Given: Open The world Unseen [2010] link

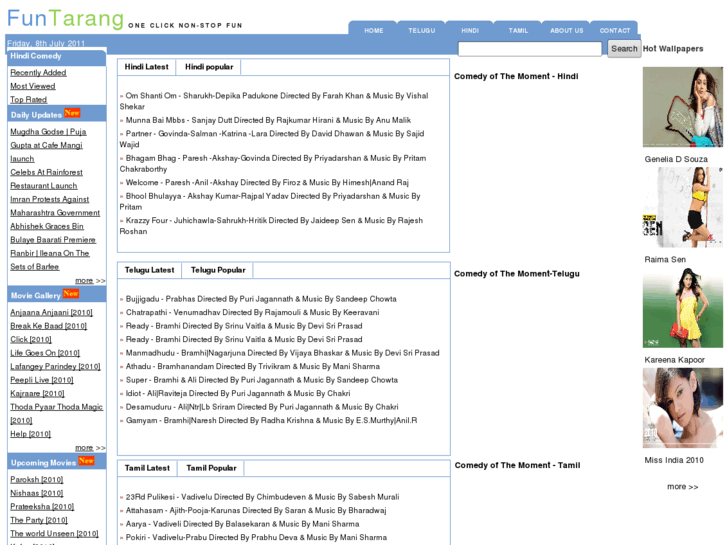Looking at the screenshot, I should pos(54,533).
